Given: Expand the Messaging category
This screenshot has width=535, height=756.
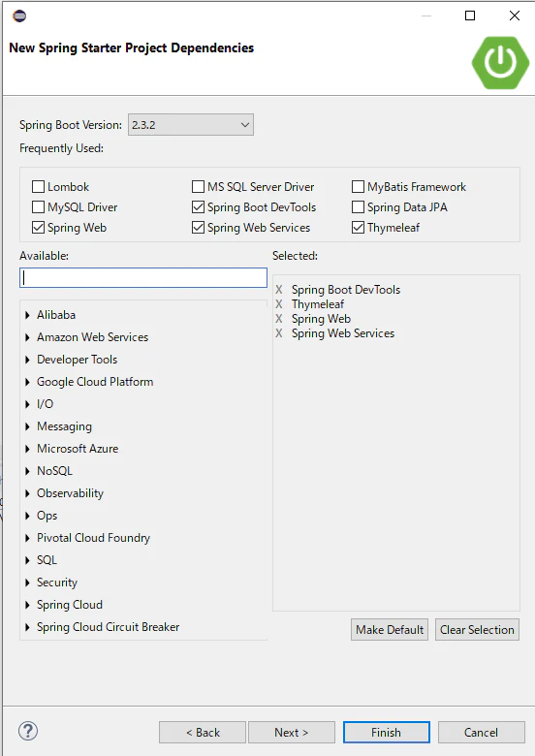Looking at the screenshot, I should tap(27, 426).
